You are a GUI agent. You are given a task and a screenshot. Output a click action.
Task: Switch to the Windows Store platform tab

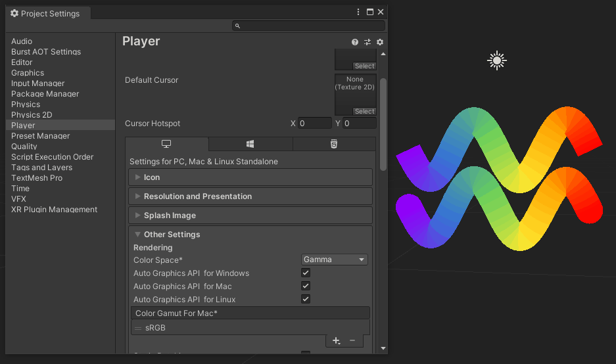250,144
